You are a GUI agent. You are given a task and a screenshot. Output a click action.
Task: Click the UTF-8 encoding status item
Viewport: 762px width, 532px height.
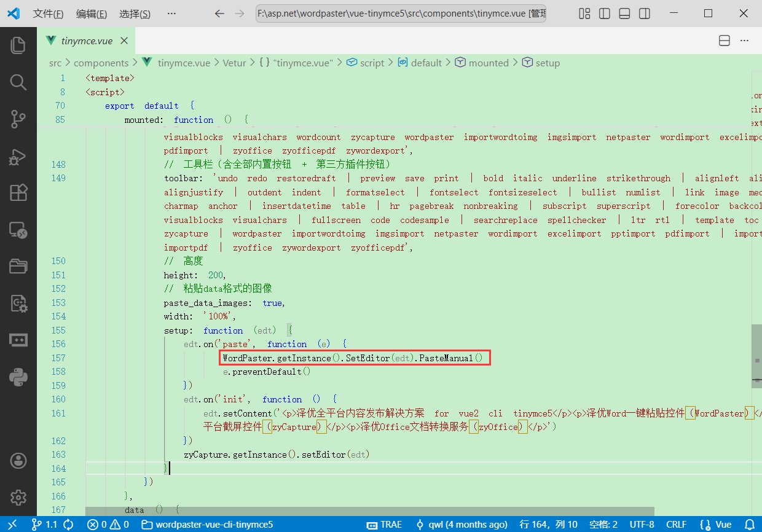[x=642, y=524]
